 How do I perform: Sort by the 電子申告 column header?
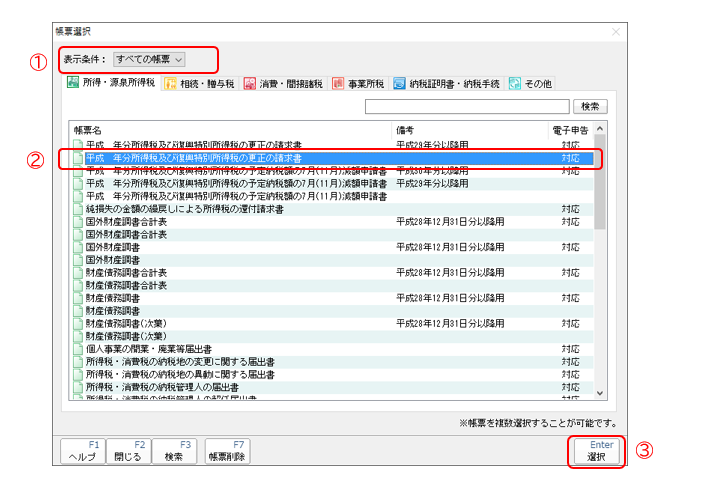click(570, 130)
